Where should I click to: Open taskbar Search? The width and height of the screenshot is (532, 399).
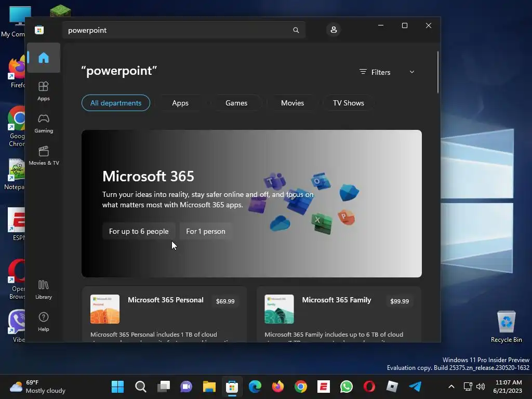[x=140, y=387]
